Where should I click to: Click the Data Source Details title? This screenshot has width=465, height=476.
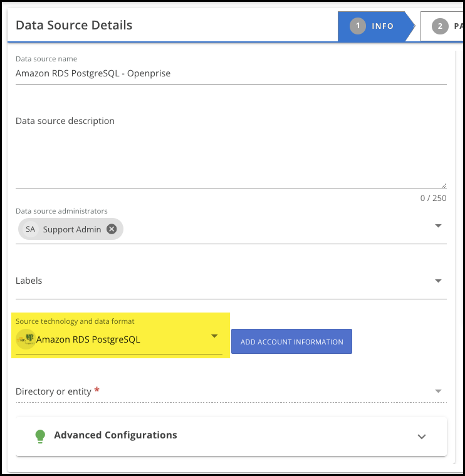click(x=74, y=25)
